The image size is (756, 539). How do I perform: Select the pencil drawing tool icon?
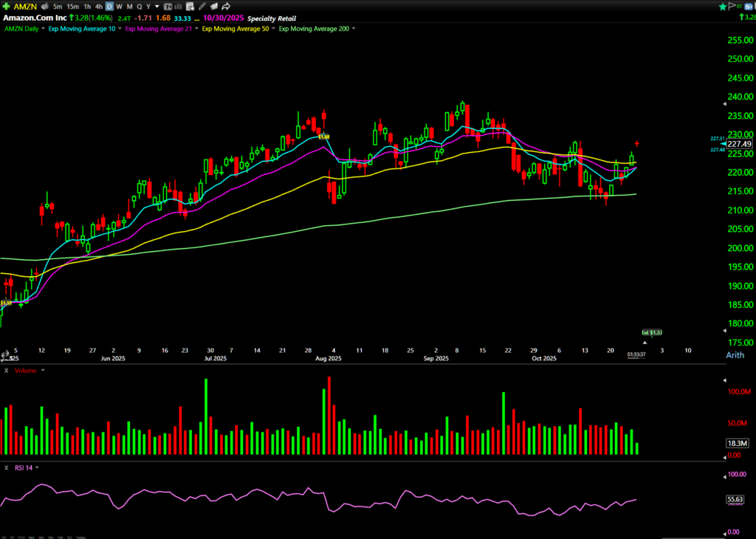(202, 6)
